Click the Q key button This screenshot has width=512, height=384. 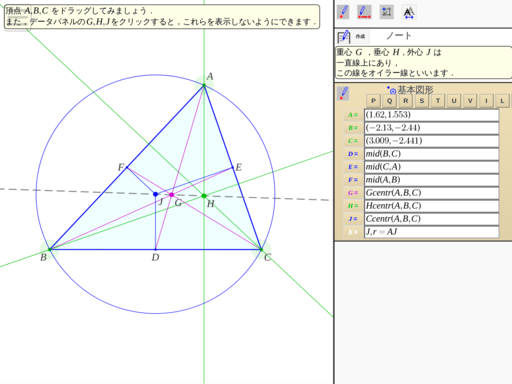[x=389, y=101]
